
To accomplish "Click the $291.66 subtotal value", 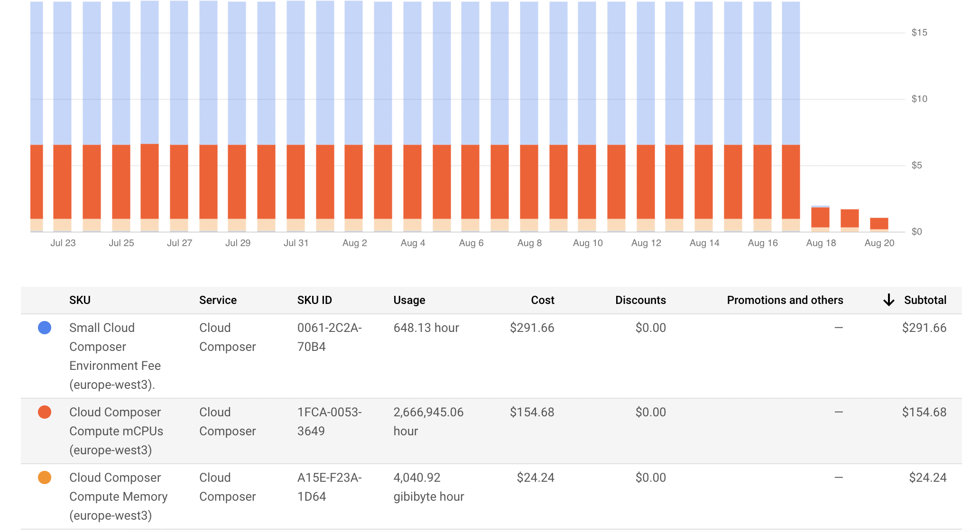I will coord(924,328).
